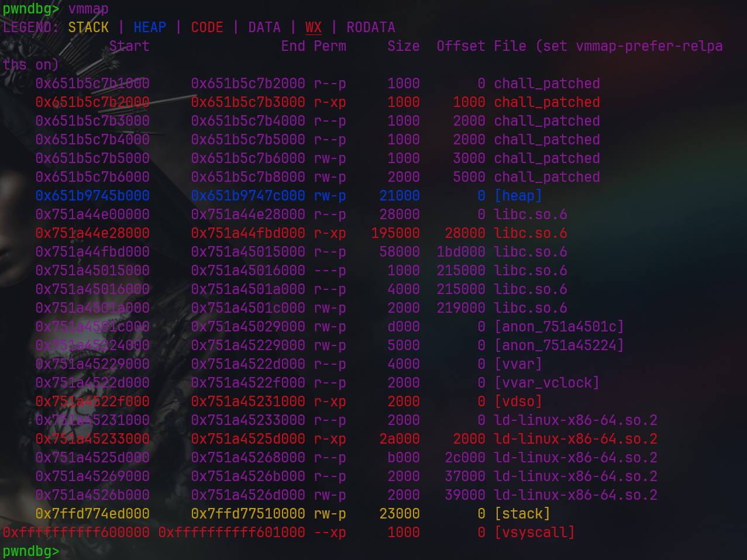Click stack end address 0x7ffd77510000
The image size is (747, 560).
coord(248,514)
